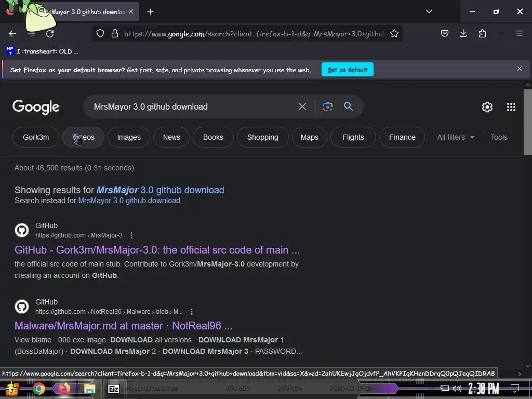Open the search Tools options

coord(499,137)
